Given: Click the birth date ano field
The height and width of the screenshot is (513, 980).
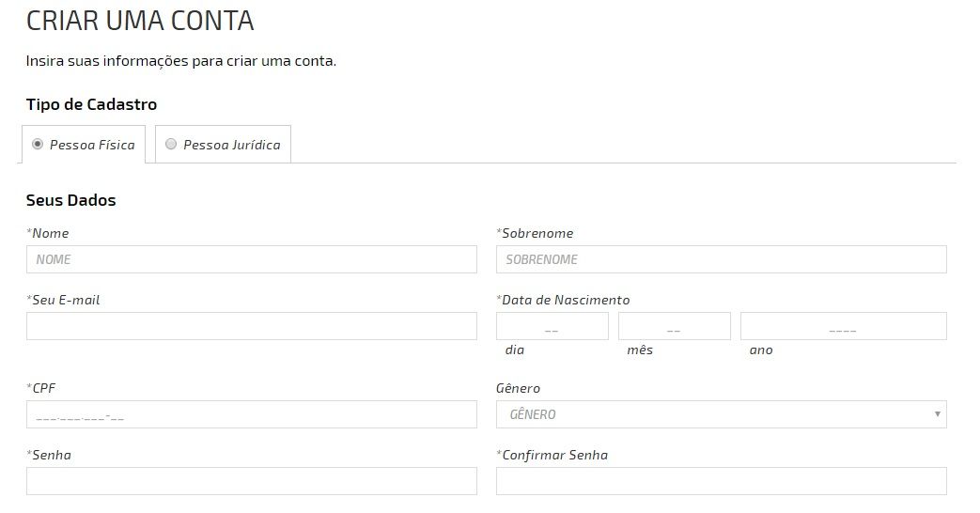Looking at the screenshot, I should (843, 326).
